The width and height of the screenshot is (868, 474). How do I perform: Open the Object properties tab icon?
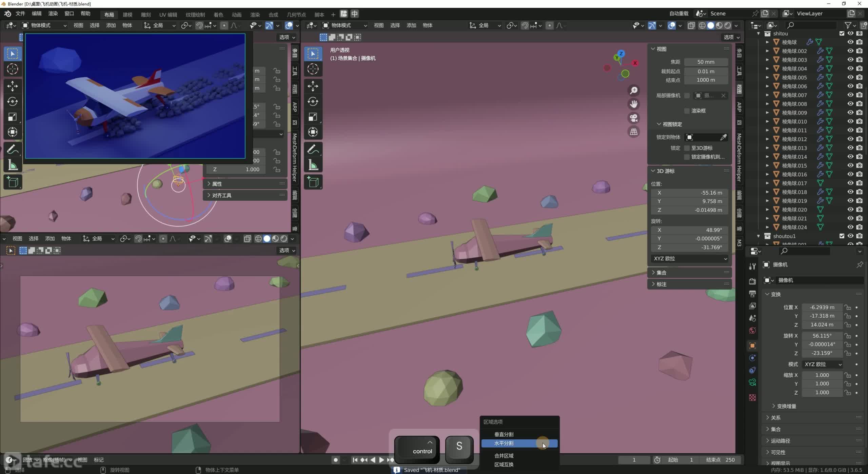pyautogui.click(x=752, y=345)
